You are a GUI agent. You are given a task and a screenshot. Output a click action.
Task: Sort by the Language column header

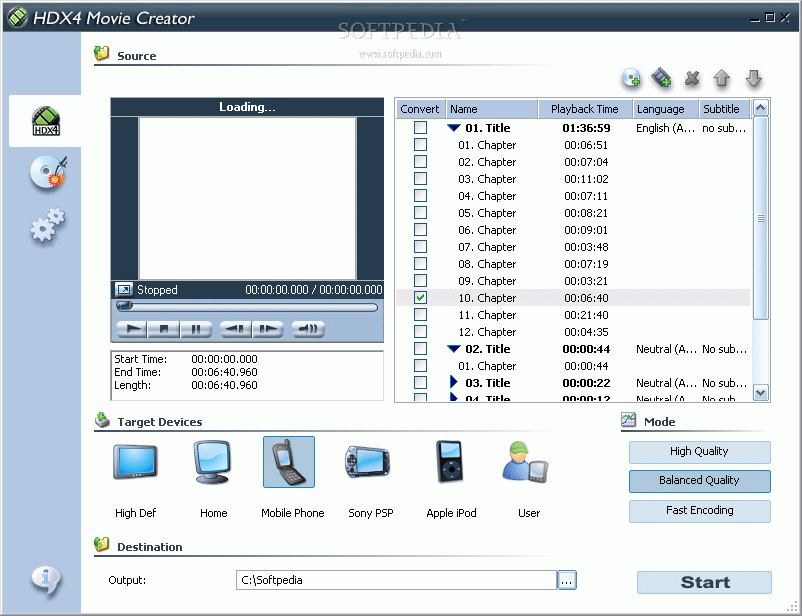click(x=666, y=109)
